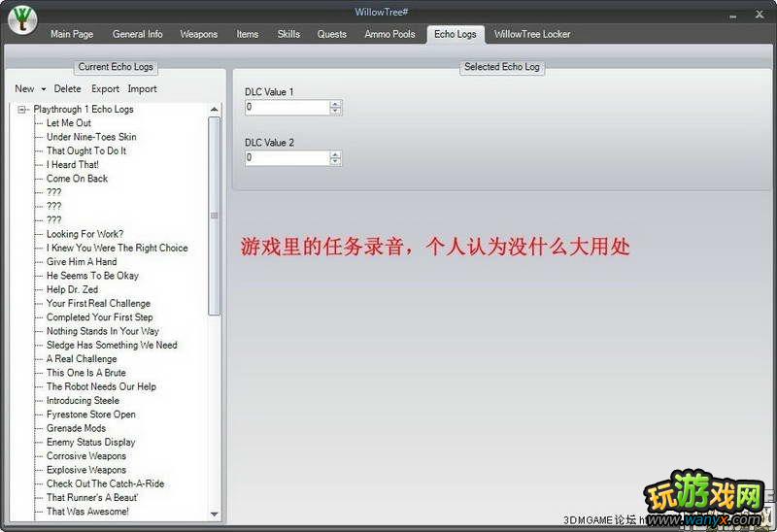Click echo log list scroll down arrow
Image resolution: width=777 pixels, height=532 pixels.
[x=214, y=515]
